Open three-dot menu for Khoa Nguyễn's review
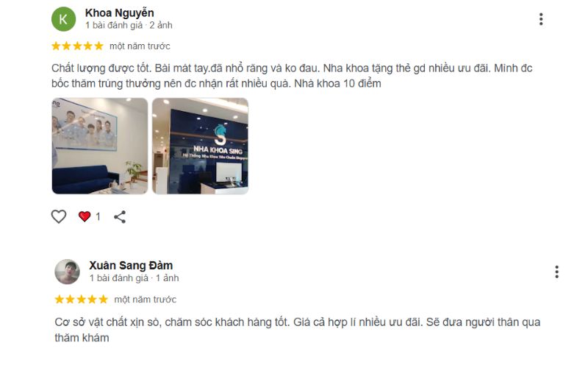Image resolution: width=588 pixels, height=368 pixels. [541, 19]
